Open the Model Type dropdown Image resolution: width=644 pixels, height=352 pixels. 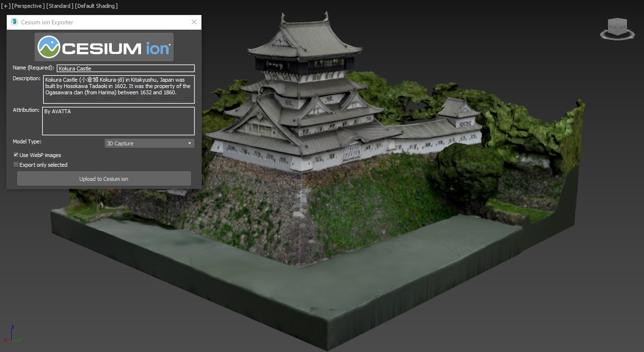pyautogui.click(x=149, y=143)
